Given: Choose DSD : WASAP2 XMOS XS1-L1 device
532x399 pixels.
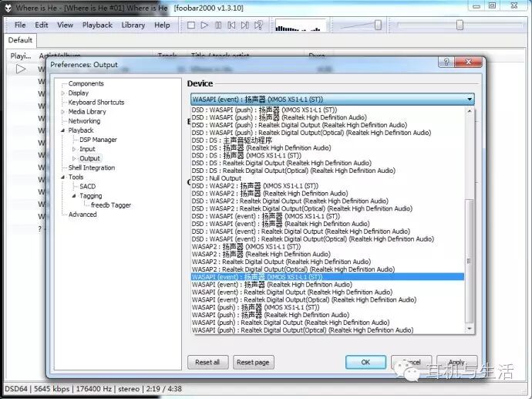Looking at the screenshot, I should [328, 186].
